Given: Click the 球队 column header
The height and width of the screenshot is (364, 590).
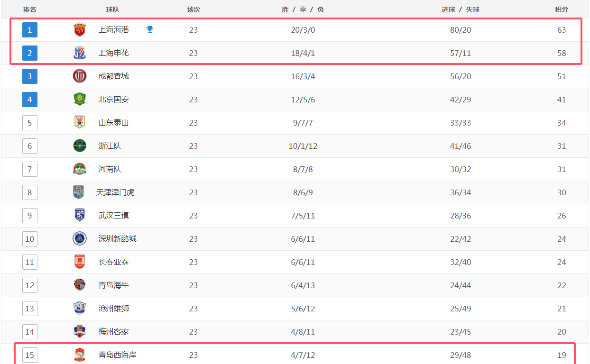Looking at the screenshot, I should point(113,9).
